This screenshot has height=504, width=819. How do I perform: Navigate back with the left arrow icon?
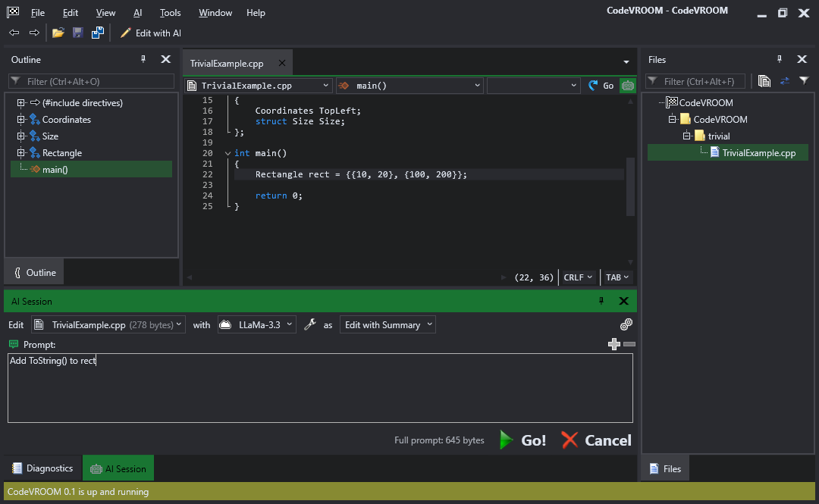point(14,33)
